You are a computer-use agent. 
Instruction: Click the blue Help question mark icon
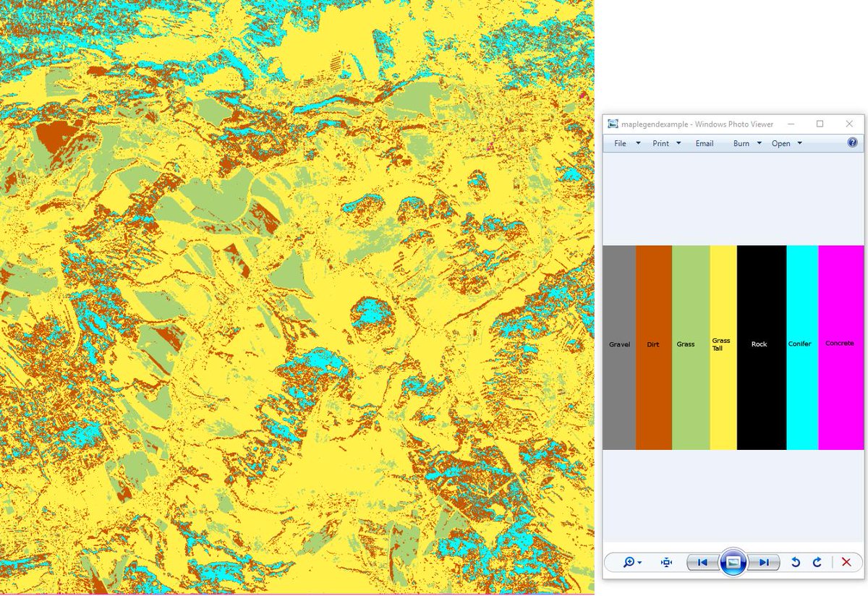pos(852,143)
